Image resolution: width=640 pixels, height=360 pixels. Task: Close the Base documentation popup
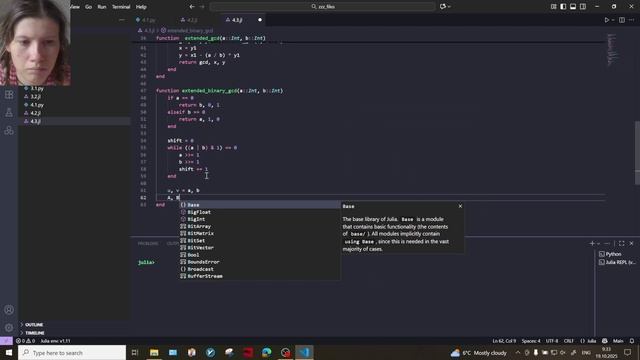click(460, 206)
